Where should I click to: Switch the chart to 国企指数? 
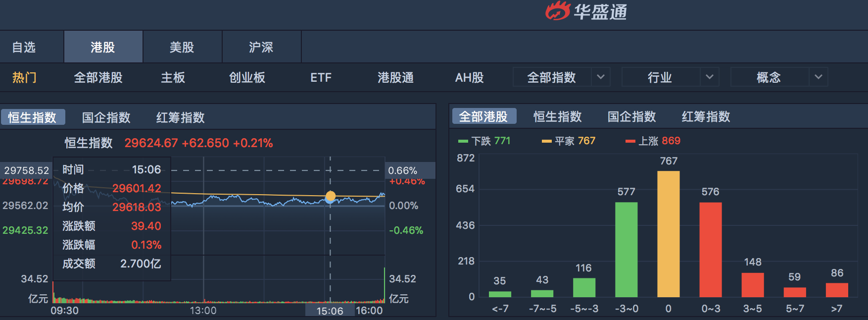click(106, 117)
